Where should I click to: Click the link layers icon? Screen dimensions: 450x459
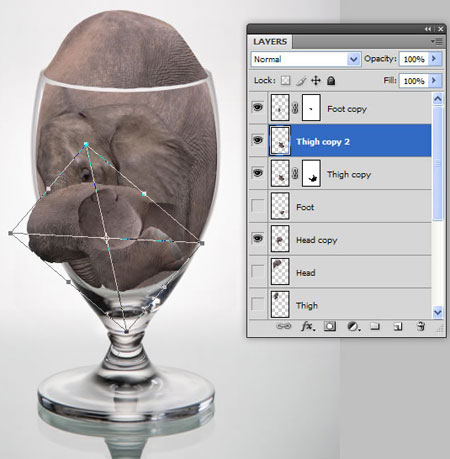point(284,326)
